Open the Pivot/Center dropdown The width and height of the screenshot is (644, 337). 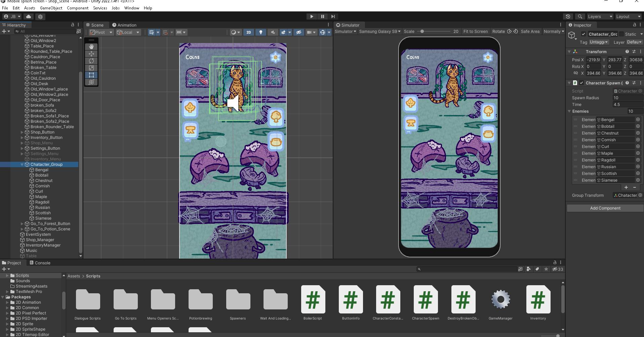101,32
